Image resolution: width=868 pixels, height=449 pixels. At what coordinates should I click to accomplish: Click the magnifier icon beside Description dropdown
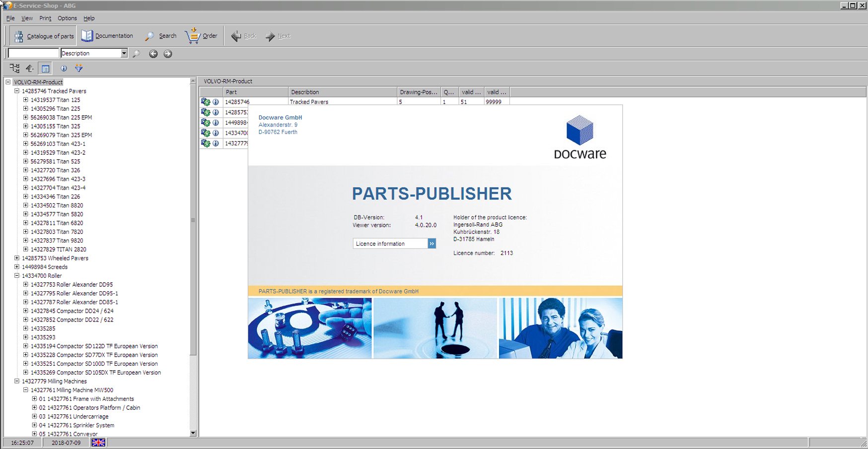[x=137, y=54]
